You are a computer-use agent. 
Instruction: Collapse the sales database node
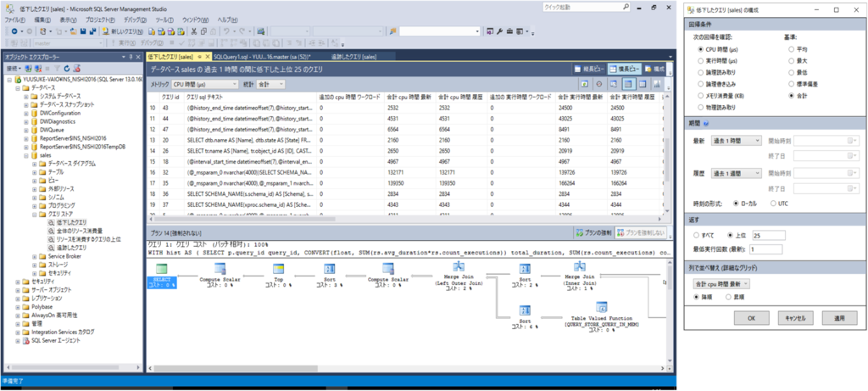[26, 155]
